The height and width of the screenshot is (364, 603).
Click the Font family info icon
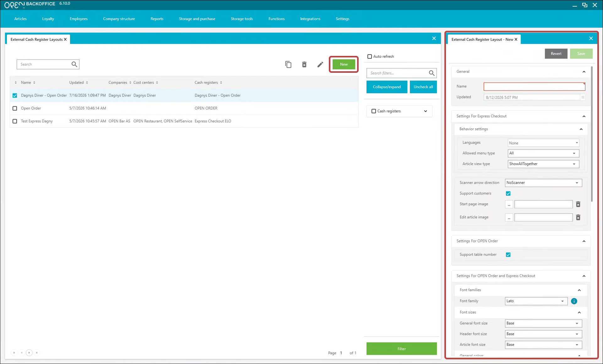tap(574, 301)
